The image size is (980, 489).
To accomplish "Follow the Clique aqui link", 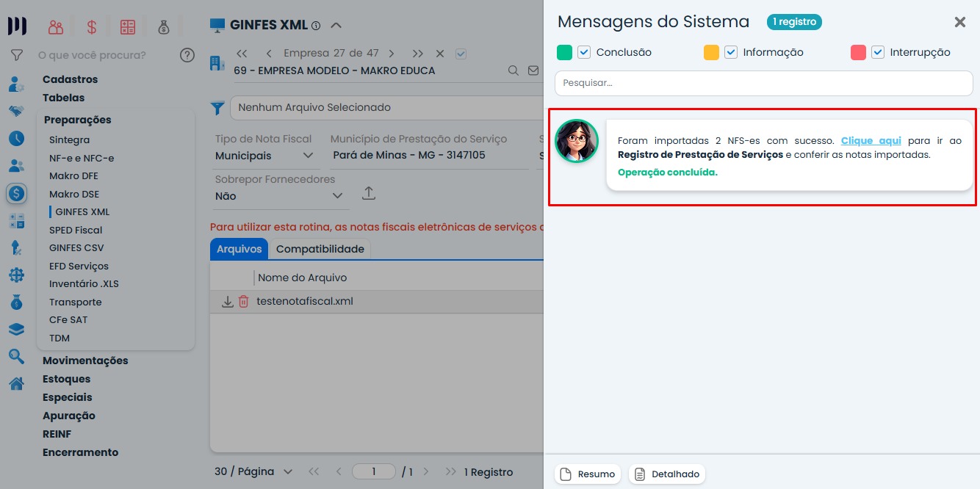I will (871, 140).
